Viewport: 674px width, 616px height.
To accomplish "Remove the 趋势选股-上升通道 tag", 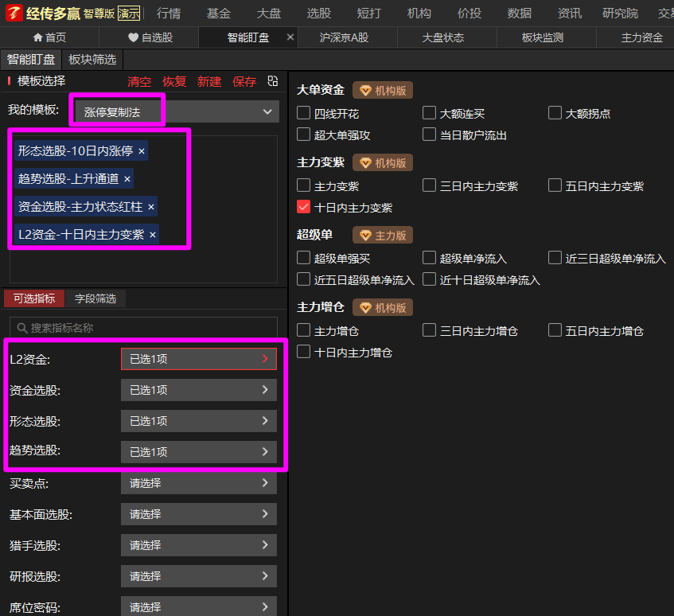I will click(x=127, y=179).
